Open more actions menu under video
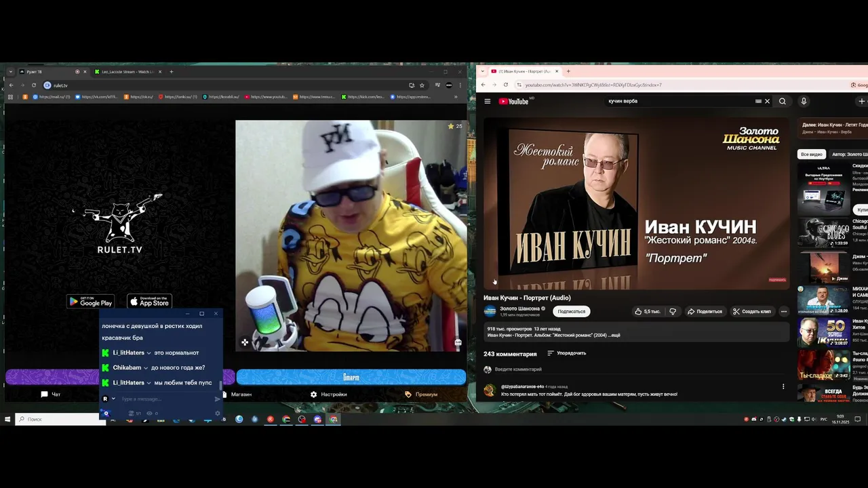 click(x=784, y=311)
